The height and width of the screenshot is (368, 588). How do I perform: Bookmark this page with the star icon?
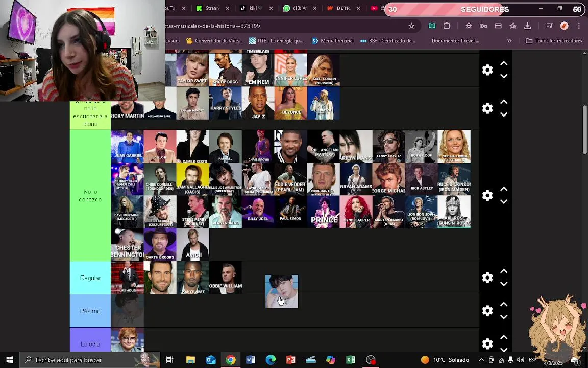(411, 26)
